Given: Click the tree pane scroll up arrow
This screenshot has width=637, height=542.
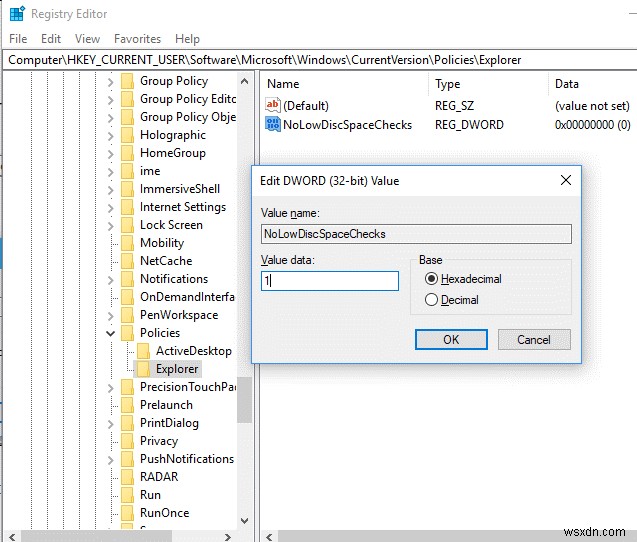Looking at the screenshot, I should coord(244,81).
